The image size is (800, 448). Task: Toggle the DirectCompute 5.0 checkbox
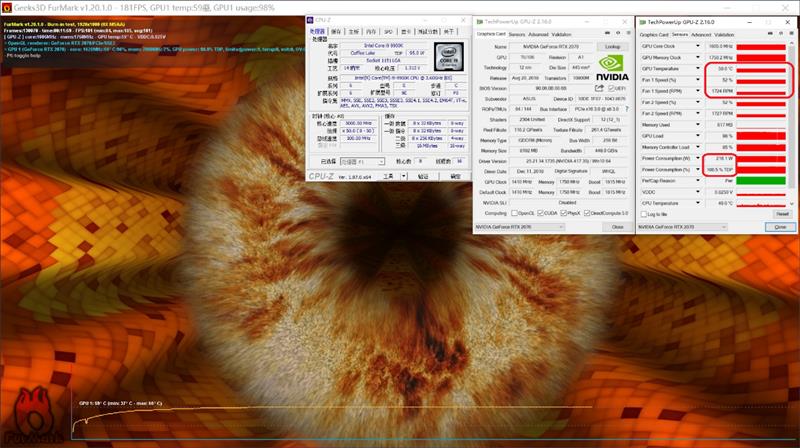point(587,213)
